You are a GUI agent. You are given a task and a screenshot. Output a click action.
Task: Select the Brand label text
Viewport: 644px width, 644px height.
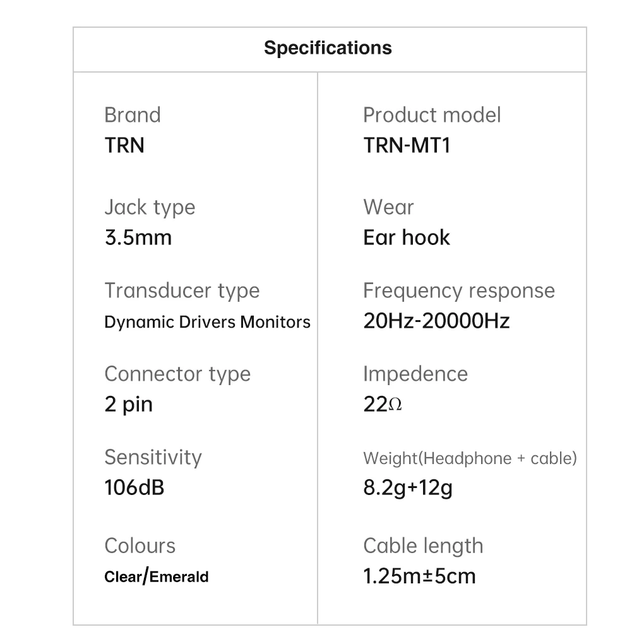pos(133,115)
